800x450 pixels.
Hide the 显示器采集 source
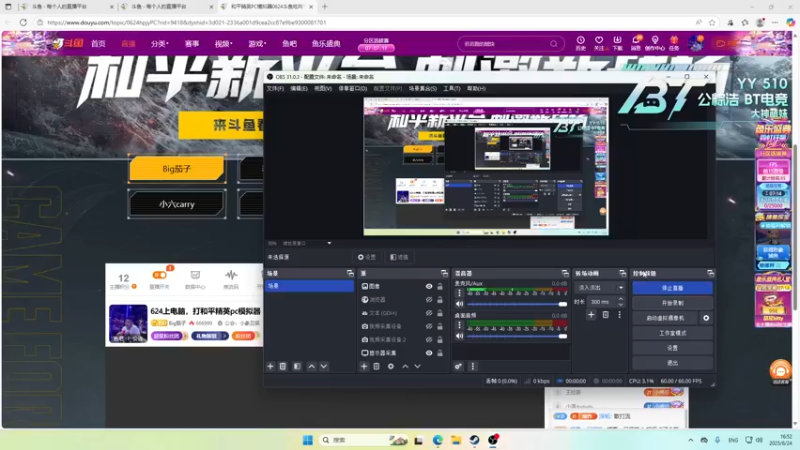tap(429, 353)
